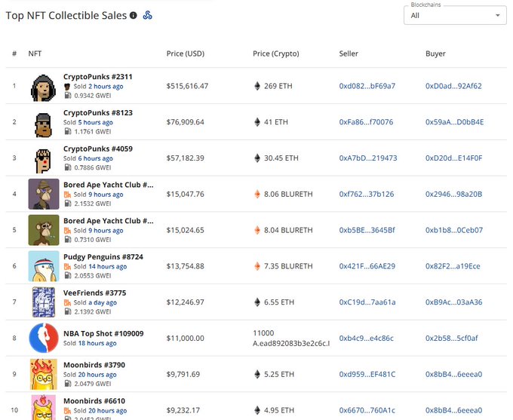Open the VeeFriends #3775 thumbnail

(x=44, y=302)
